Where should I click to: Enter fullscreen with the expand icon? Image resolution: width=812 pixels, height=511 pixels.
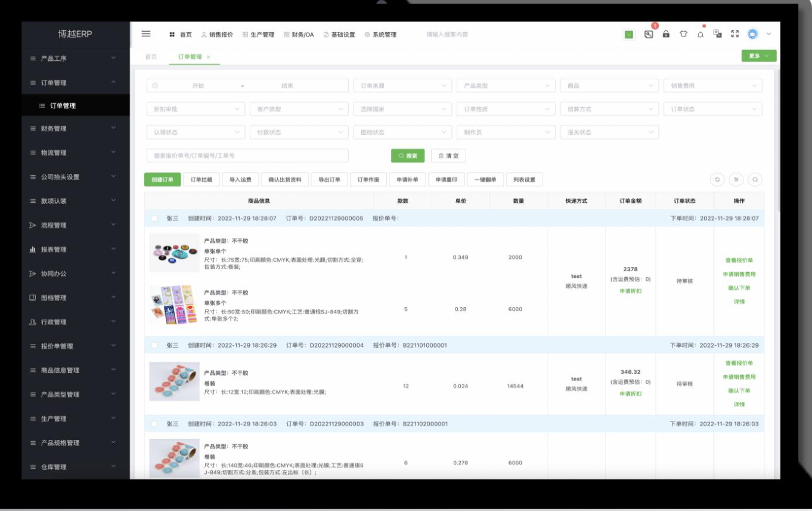click(x=735, y=35)
